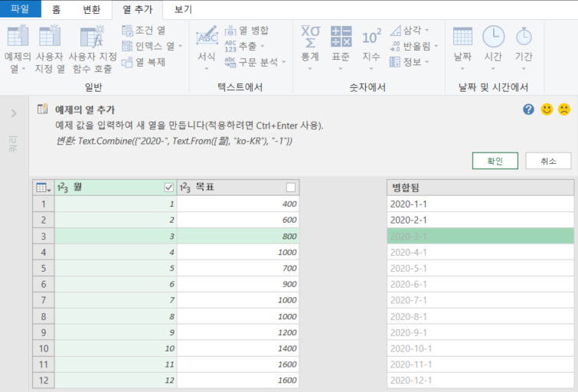Select row number 9 header
The height and width of the screenshot is (392, 578).
[44, 332]
